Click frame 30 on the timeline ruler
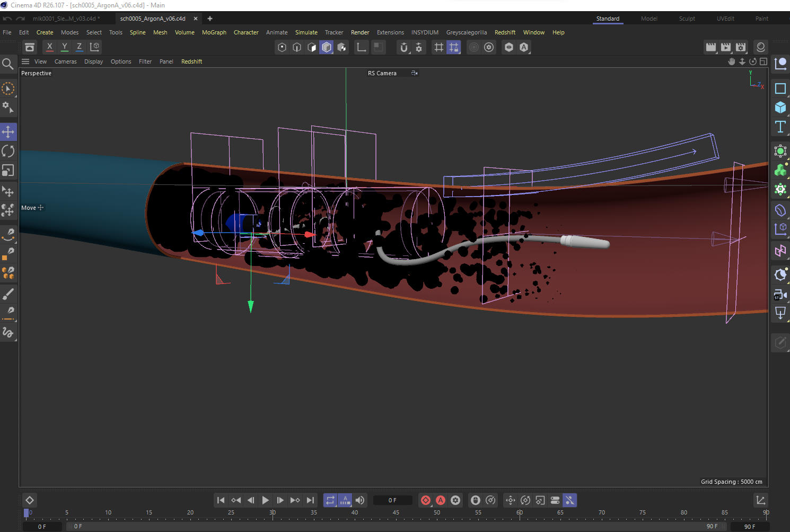 pyautogui.click(x=273, y=513)
